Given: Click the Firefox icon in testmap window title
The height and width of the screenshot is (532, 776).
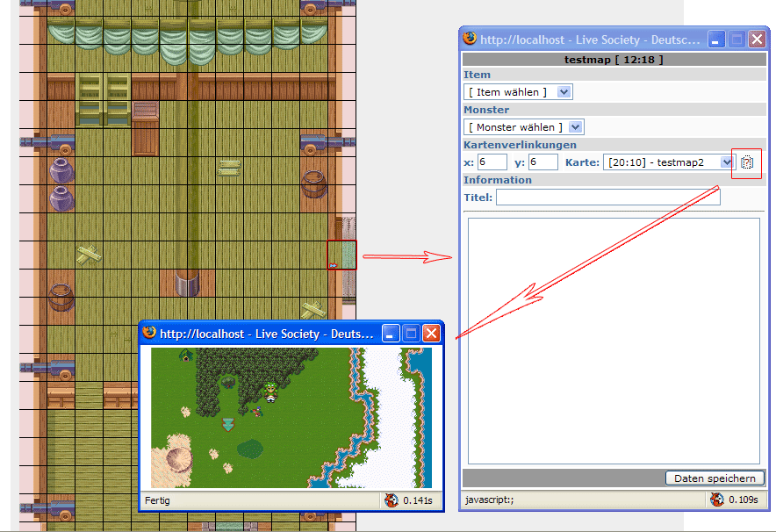Looking at the screenshot, I should pyautogui.click(x=470, y=39).
